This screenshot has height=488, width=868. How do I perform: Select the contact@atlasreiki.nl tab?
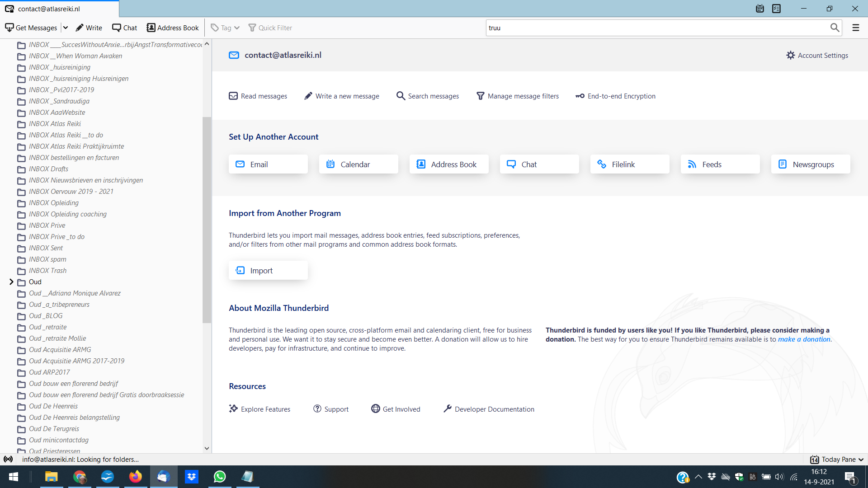tap(59, 9)
